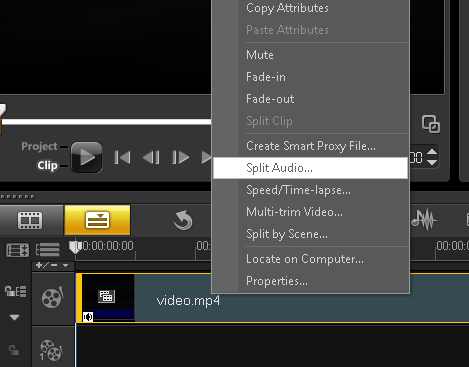Expand ripple editing options arrow
This screenshot has height=367, width=469.
(x=14, y=317)
